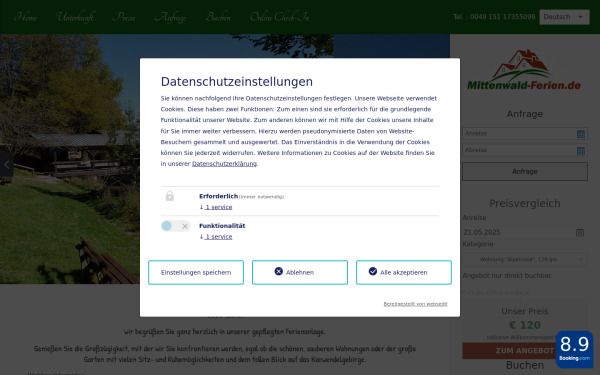Accept all cookies with Alle akzeptieren
The image size is (600, 375).
pyautogui.click(x=404, y=272)
